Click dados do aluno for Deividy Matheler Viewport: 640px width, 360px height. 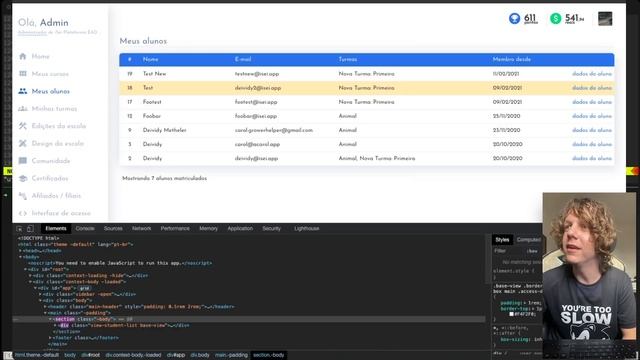point(592,130)
